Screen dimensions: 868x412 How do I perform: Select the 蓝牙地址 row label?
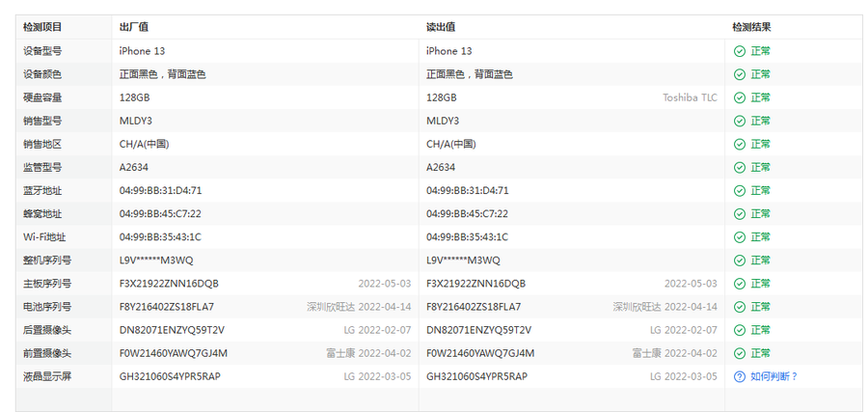(x=42, y=190)
